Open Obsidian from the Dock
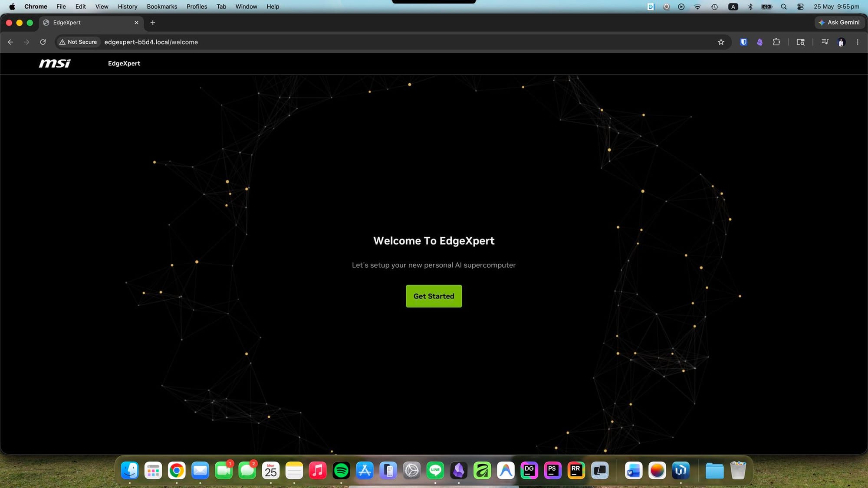This screenshot has width=868, height=488. pos(459,470)
